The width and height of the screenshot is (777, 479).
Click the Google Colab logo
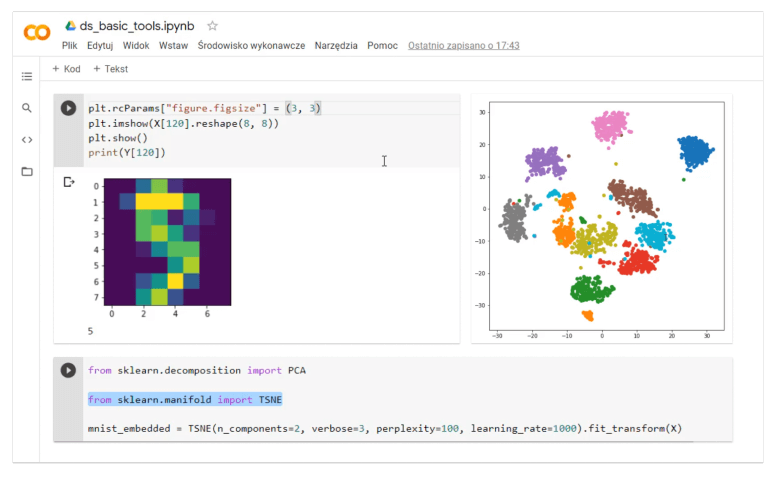(36, 33)
